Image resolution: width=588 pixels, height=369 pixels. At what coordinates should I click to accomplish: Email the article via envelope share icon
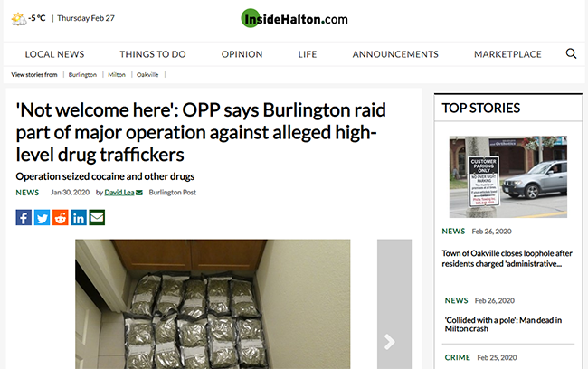point(97,217)
